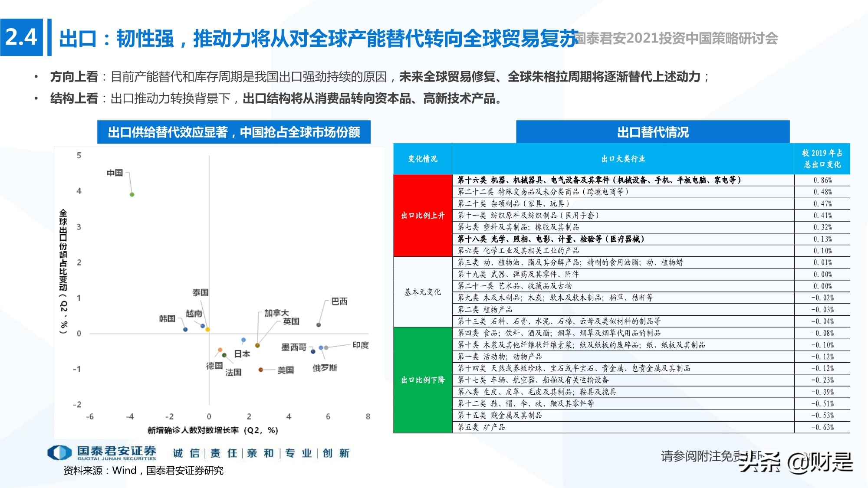
Task: Click the 英国 label in the chart
Action: click(x=291, y=321)
